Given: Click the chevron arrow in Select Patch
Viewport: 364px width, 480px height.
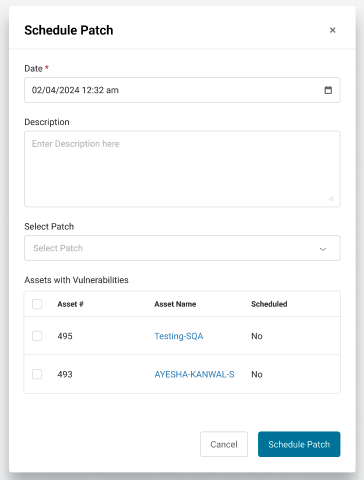Looking at the screenshot, I should click(323, 249).
